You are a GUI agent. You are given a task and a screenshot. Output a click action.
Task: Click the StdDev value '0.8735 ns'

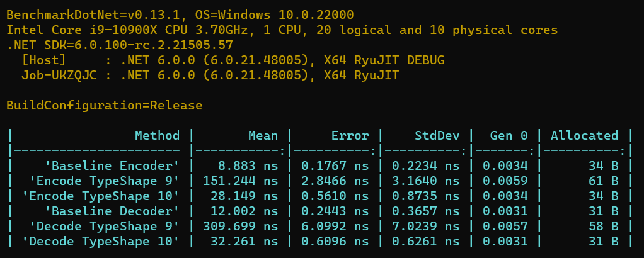[x=426, y=196]
